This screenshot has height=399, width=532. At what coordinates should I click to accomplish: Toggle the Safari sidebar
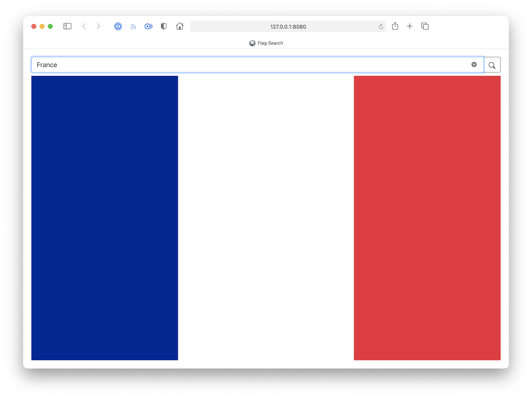pyautogui.click(x=67, y=26)
